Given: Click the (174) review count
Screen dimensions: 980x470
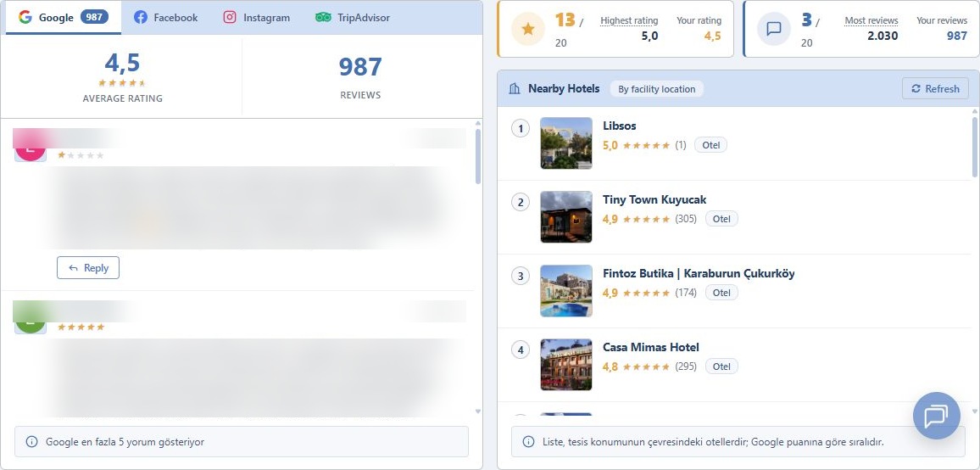Looking at the screenshot, I should pos(686,293).
